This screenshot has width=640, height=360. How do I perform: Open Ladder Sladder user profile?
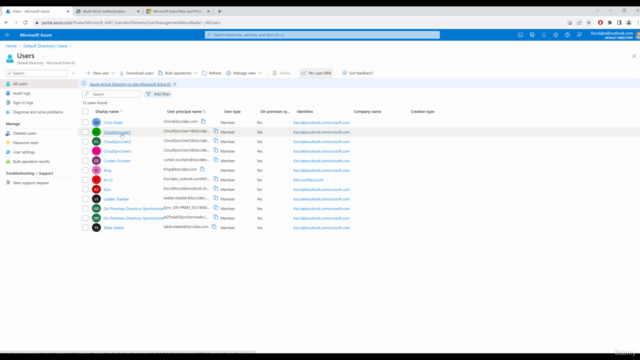click(x=116, y=199)
